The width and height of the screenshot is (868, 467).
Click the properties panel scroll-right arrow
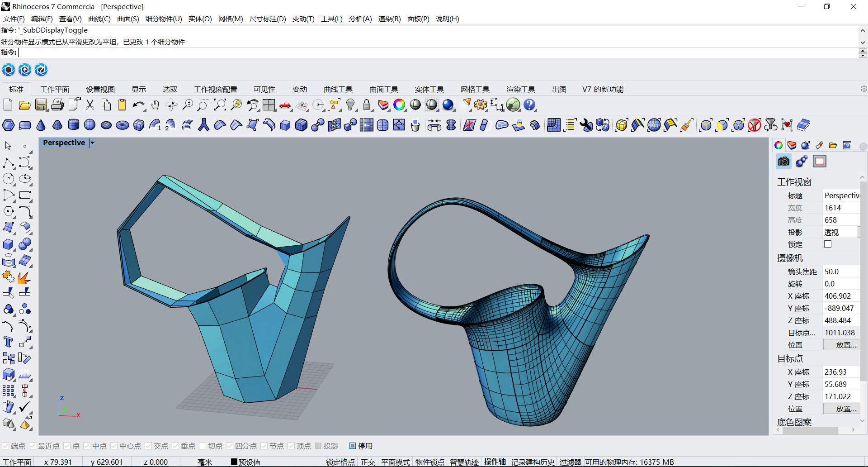(x=853, y=430)
